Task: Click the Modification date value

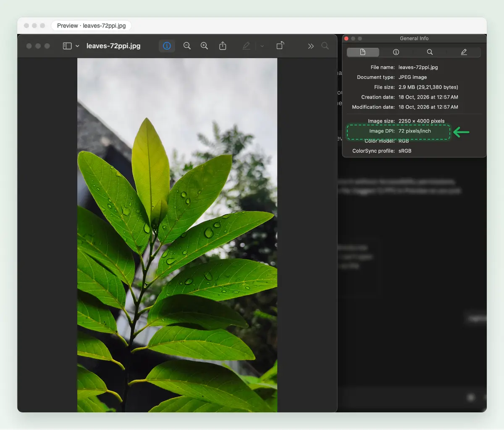Action: coord(428,107)
